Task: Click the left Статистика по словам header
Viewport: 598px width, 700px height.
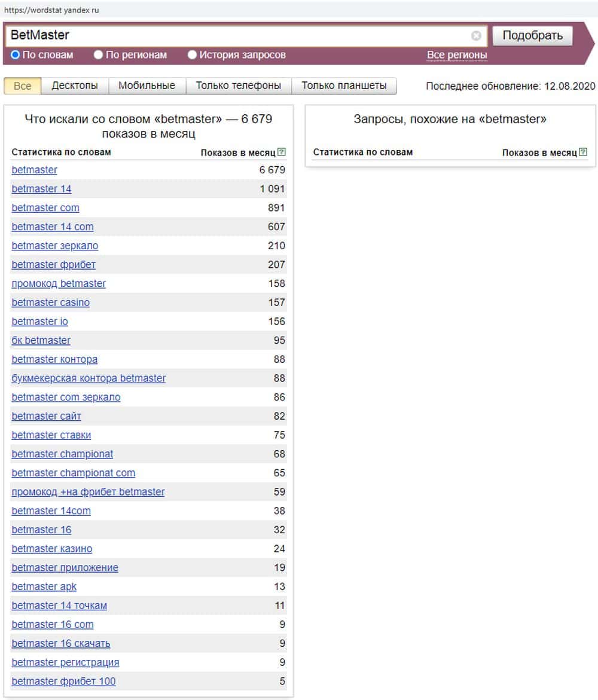Action: [61, 152]
